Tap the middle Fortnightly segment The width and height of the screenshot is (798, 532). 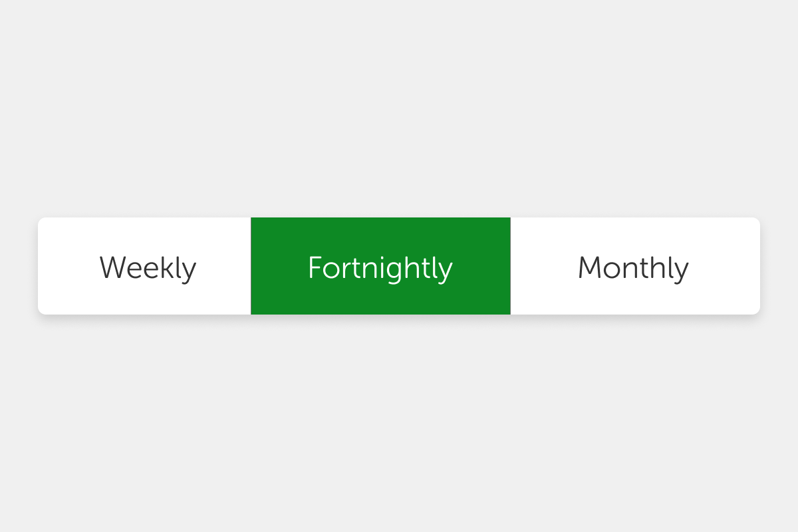(x=380, y=267)
